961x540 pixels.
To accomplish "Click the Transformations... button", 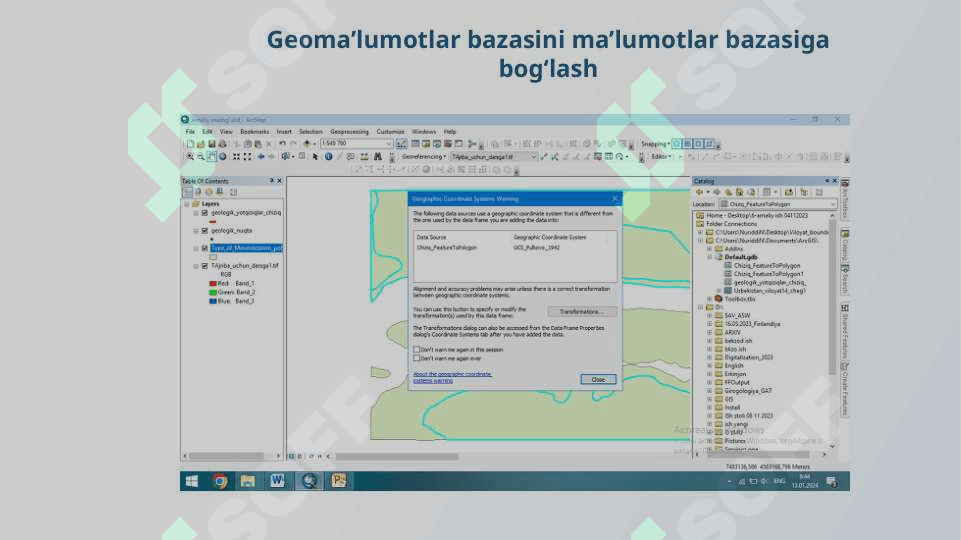I will click(582, 312).
